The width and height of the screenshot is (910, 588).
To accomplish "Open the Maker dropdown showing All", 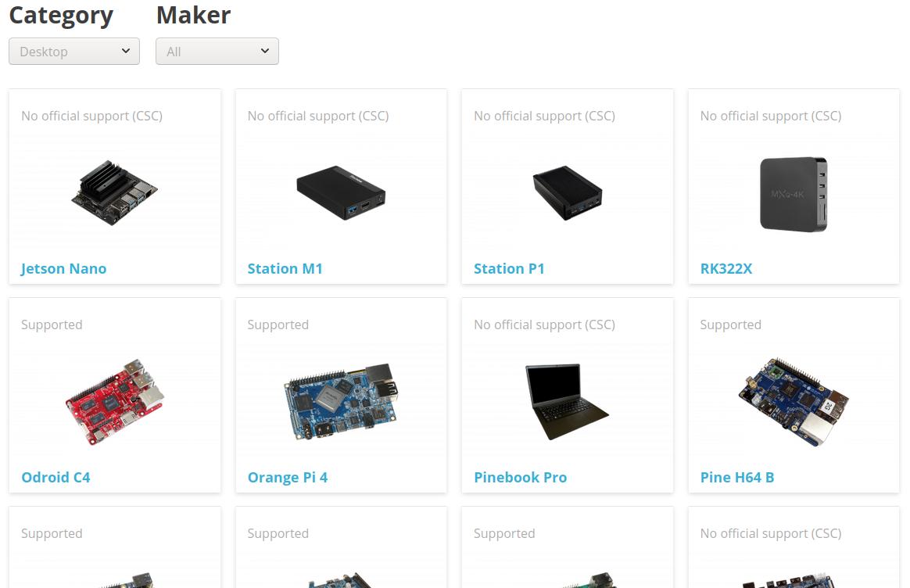I will pos(217,51).
